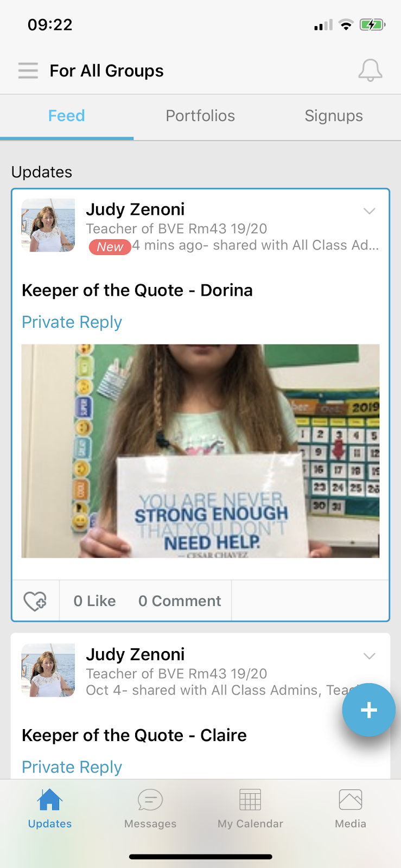The height and width of the screenshot is (868, 401).
Task: Open notifications bell icon
Action: pos(370,71)
